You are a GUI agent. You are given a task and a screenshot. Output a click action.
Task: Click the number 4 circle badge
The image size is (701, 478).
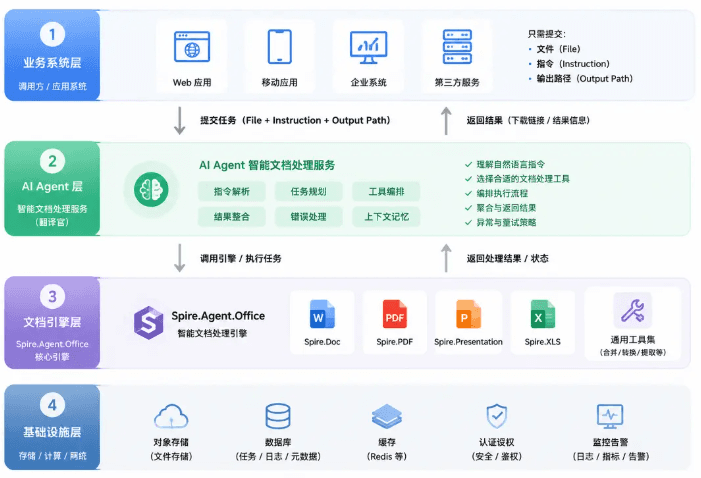(x=52, y=405)
